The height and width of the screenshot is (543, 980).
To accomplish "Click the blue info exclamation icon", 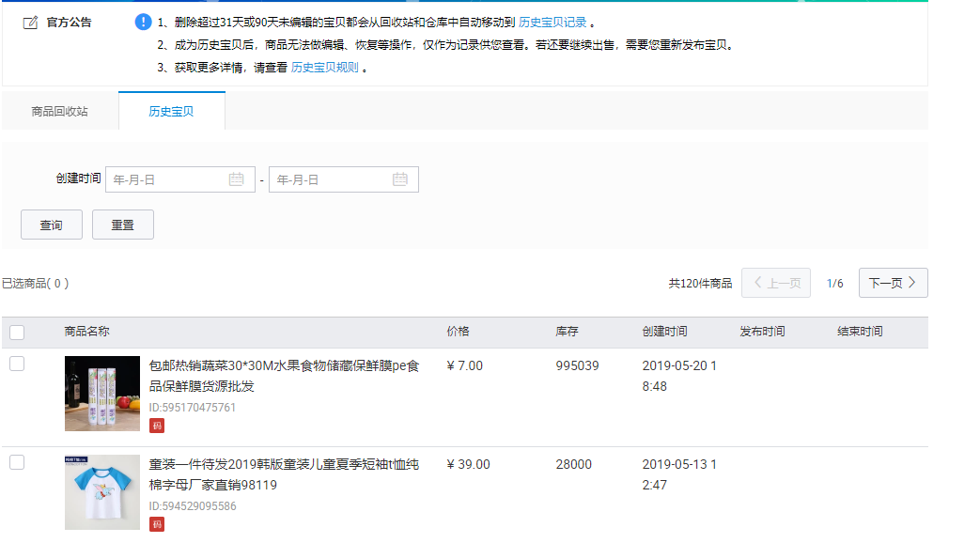I will [143, 23].
